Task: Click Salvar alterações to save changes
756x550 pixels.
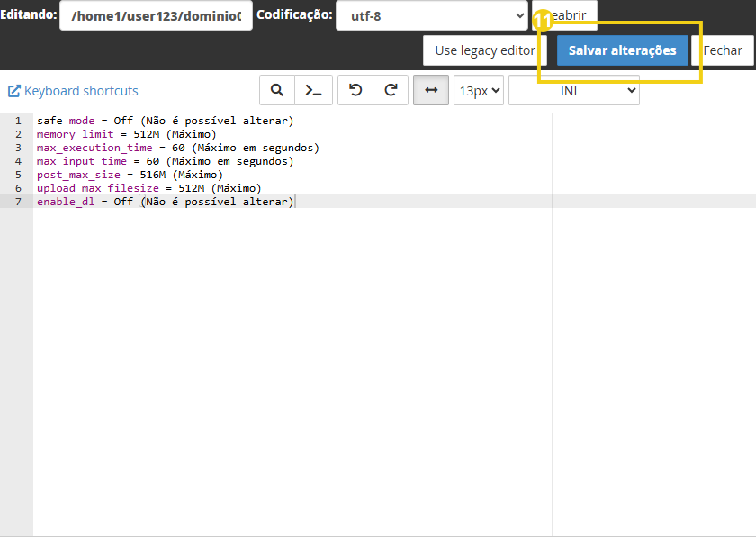Action: [623, 50]
